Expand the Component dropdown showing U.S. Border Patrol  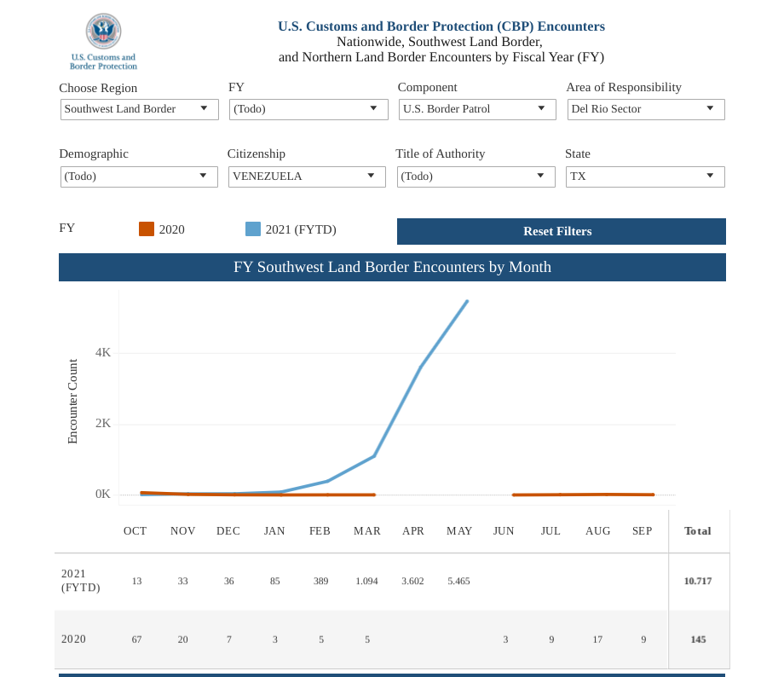477,109
